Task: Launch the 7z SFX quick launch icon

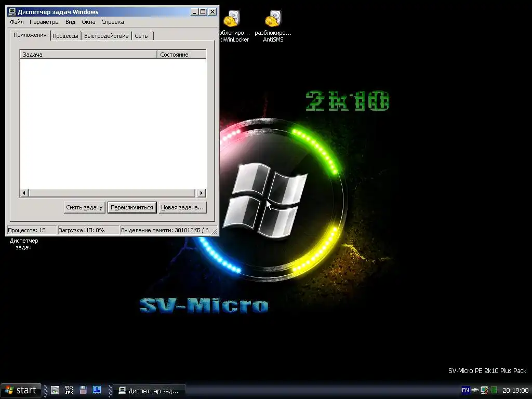Action: pos(69,390)
